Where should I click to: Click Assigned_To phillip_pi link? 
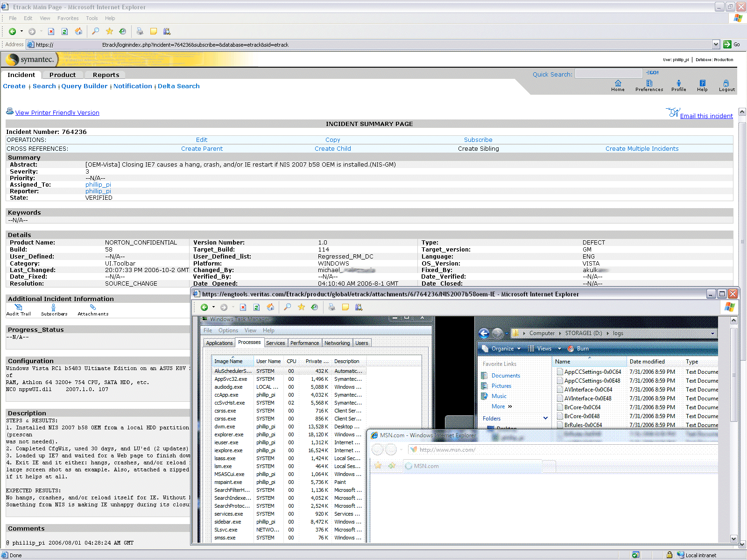(x=98, y=184)
